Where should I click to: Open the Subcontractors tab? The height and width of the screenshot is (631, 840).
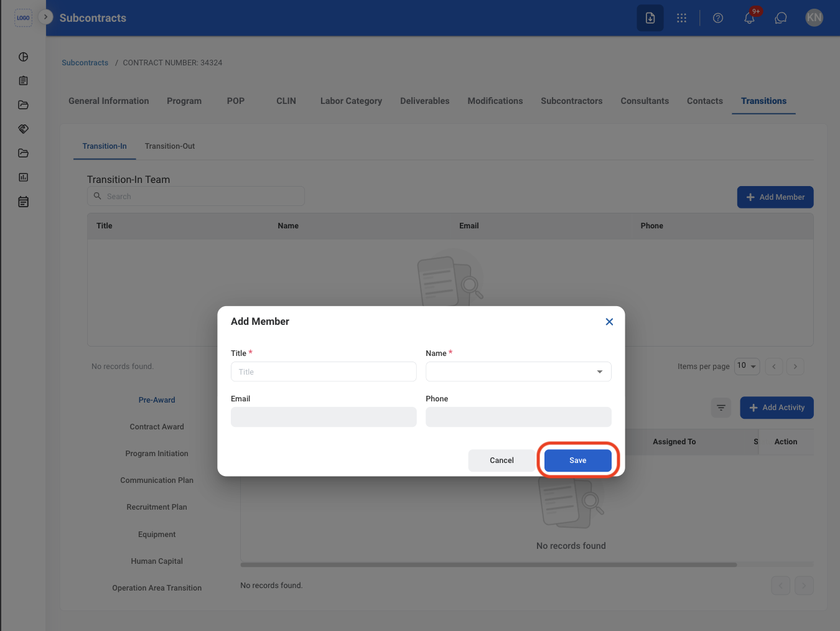(x=572, y=101)
